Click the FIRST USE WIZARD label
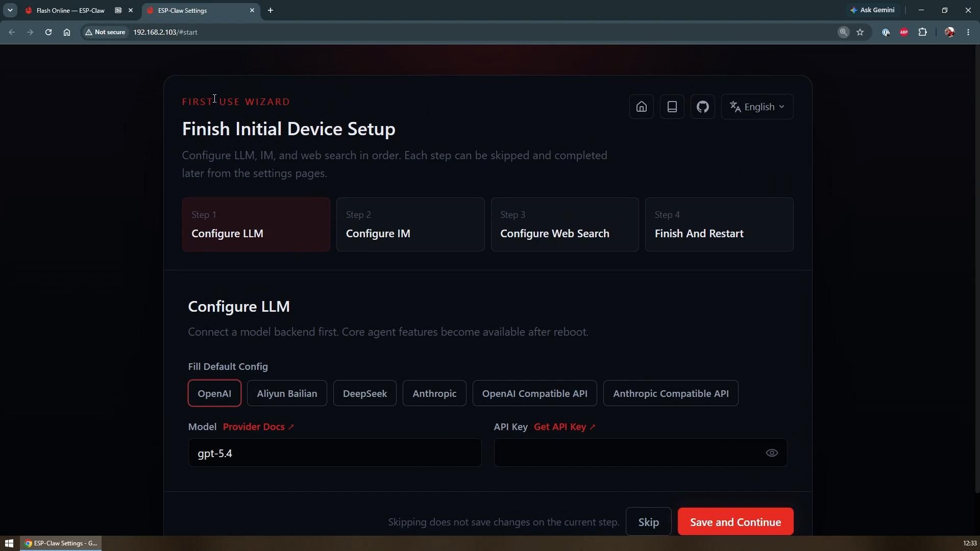 pos(236,102)
